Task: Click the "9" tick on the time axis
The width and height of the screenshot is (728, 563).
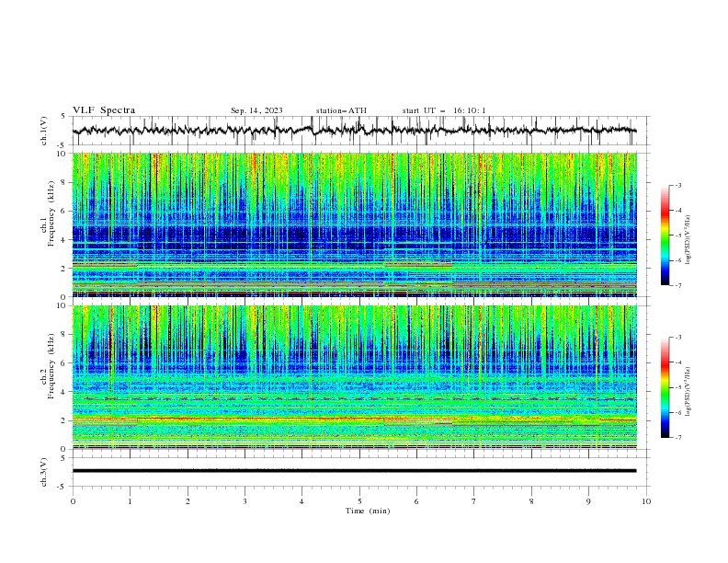Action: pos(588,501)
